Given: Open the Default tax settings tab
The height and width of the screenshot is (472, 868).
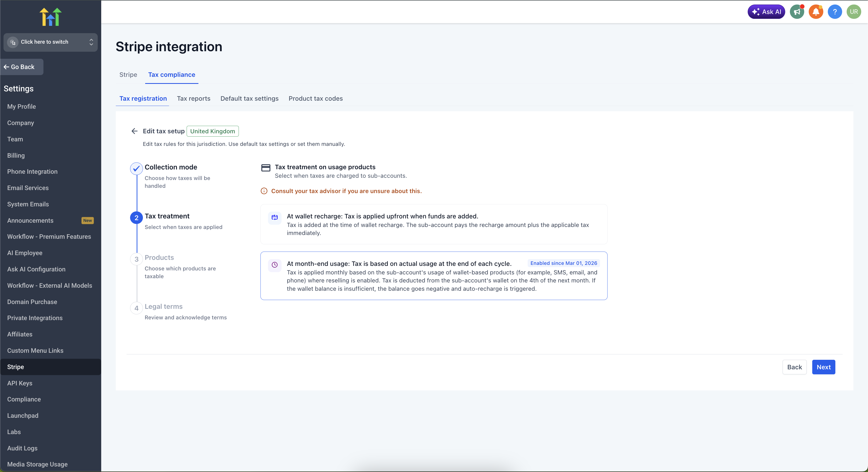Looking at the screenshot, I should coord(249,98).
